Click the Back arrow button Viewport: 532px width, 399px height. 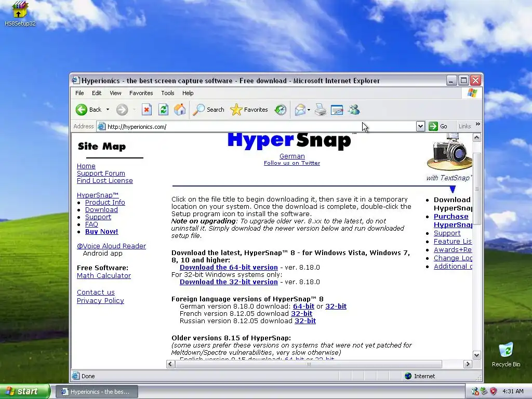point(88,110)
